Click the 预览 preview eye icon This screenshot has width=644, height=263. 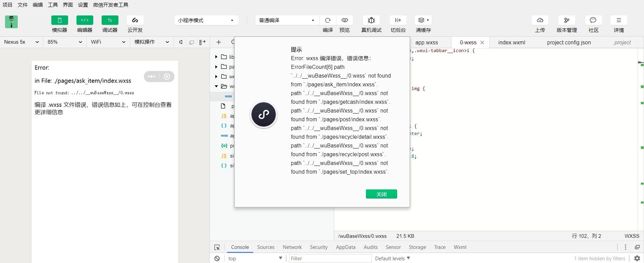coord(344,20)
